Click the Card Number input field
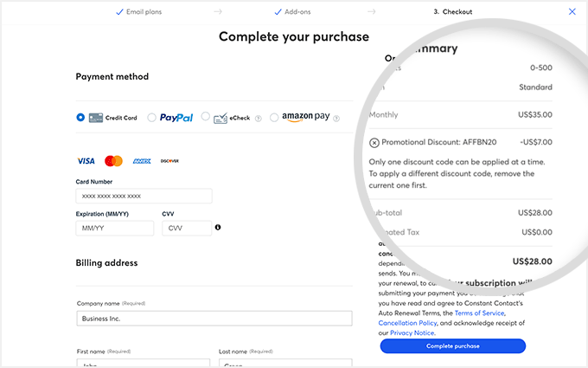The width and height of the screenshot is (588, 368). tap(144, 197)
